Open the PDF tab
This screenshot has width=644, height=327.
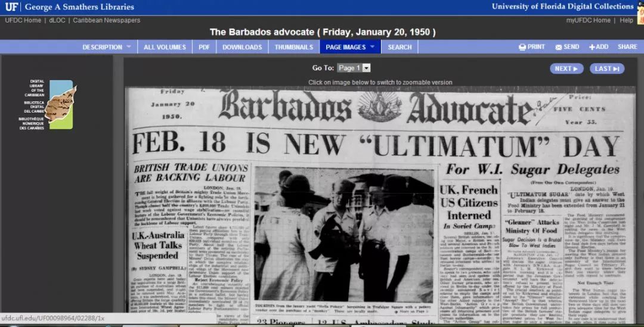pos(204,47)
